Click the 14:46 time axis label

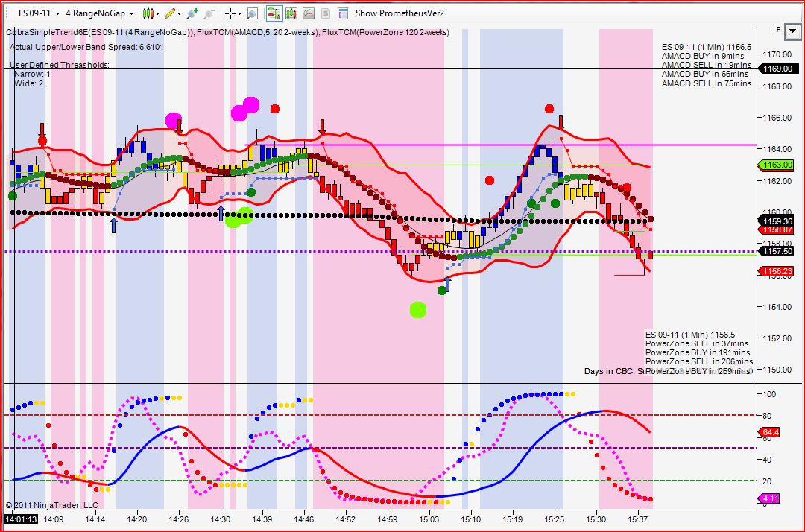[304, 519]
